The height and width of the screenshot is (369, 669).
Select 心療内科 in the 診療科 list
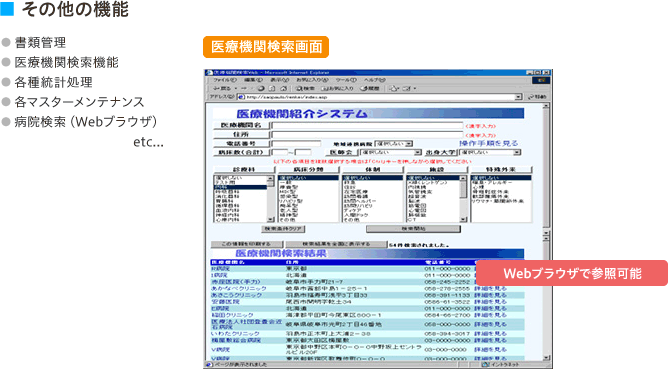[x=240, y=220]
